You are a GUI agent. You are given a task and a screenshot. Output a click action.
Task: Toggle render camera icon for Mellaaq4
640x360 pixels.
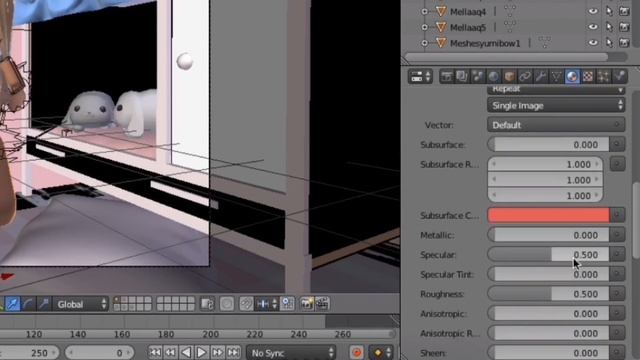tap(624, 11)
